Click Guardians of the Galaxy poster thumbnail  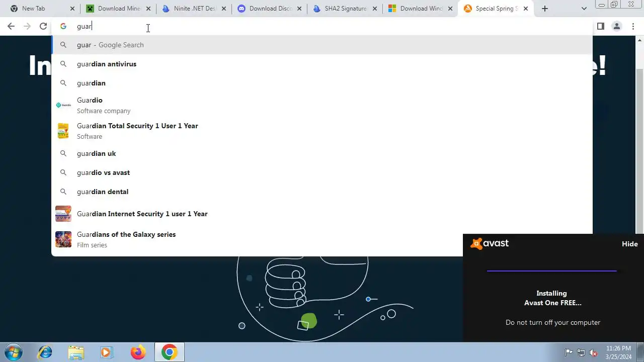[63, 239]
